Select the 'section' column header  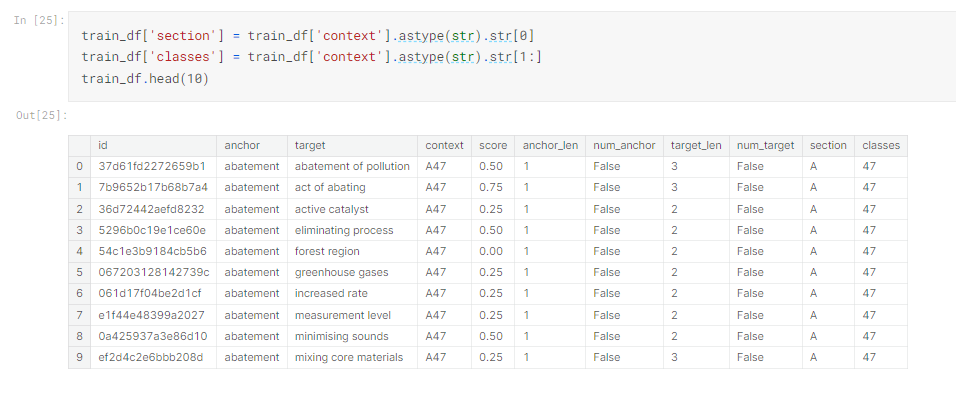click(x=828, y=145)
